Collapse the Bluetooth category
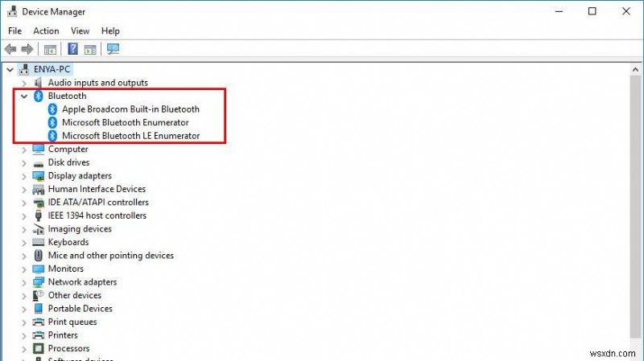The width and height of the screenshot is (644, 361). point(24,96)
